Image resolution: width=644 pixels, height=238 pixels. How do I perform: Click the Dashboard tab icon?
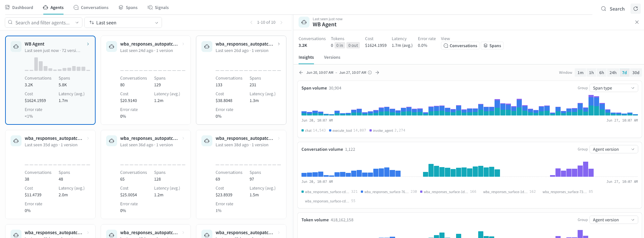[7, 7]
